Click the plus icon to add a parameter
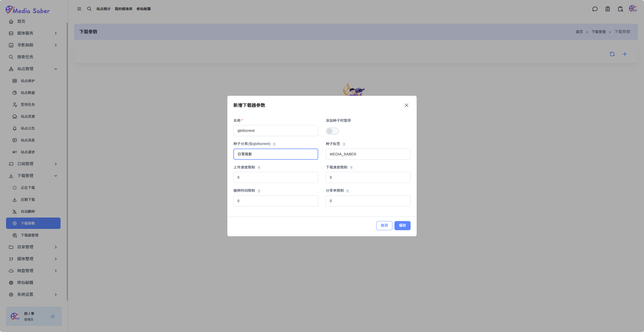 pos(625,54)
